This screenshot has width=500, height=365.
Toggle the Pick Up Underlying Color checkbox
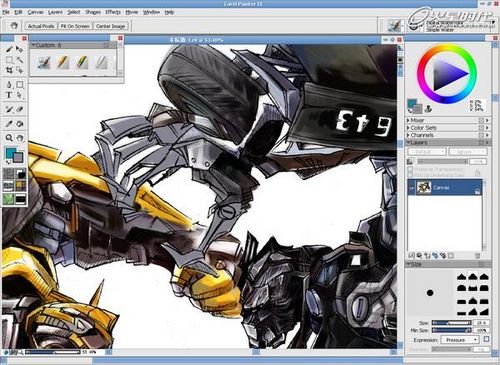[x=410, y=175]
